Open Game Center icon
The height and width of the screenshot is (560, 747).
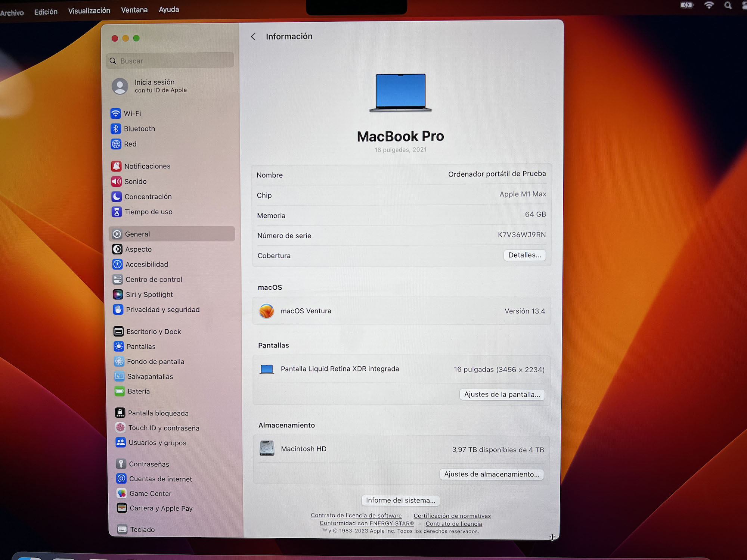[122, 494]
